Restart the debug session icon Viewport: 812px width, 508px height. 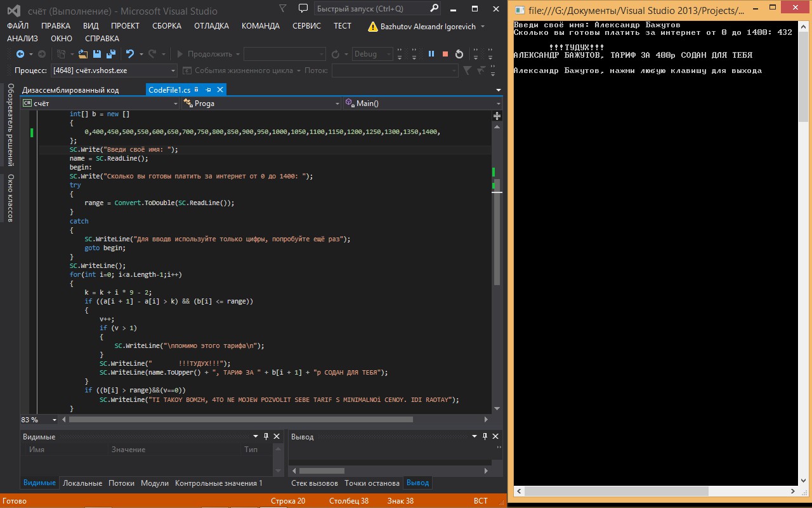[459, 54]
